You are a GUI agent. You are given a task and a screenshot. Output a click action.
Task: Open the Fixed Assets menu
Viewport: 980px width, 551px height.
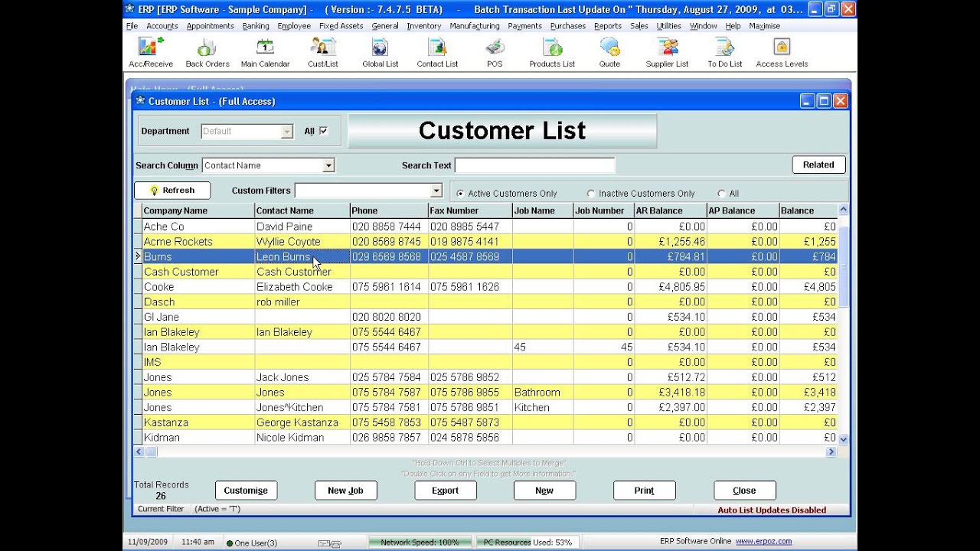pos(341,26)
